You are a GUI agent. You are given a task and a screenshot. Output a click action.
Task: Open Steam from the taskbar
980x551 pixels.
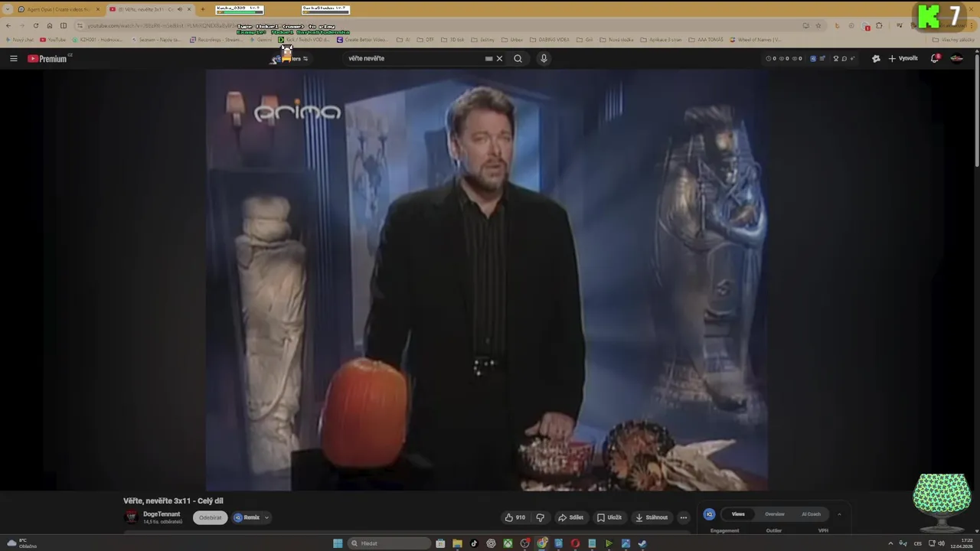pyautogui.click(x=642, y=543)
